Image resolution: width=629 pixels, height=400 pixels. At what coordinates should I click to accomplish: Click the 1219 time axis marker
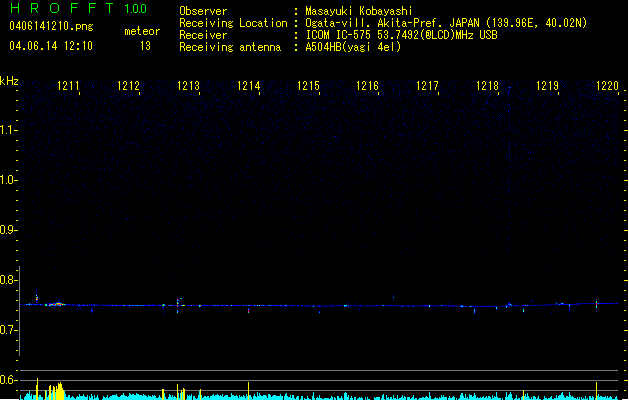[547, 86]
